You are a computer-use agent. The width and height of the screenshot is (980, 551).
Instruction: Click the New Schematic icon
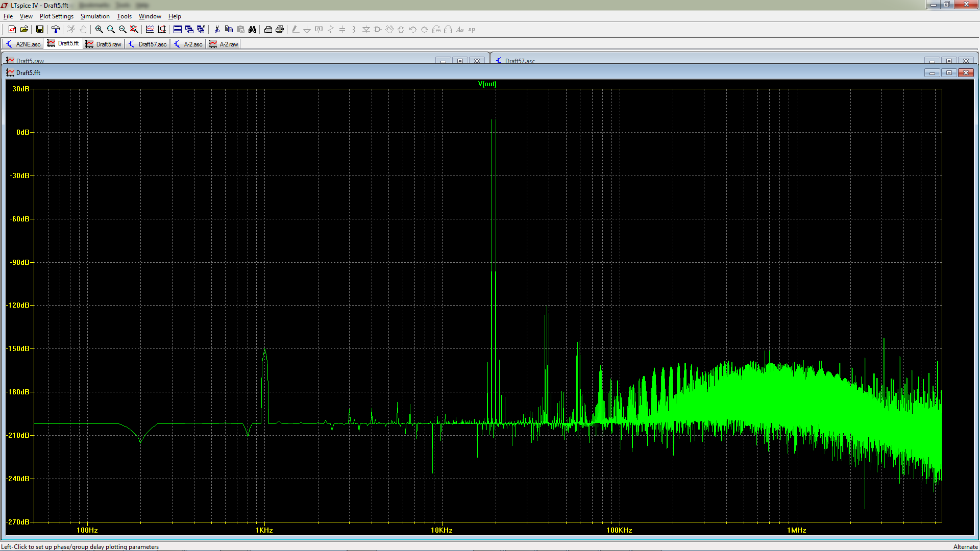coord(12,30)
